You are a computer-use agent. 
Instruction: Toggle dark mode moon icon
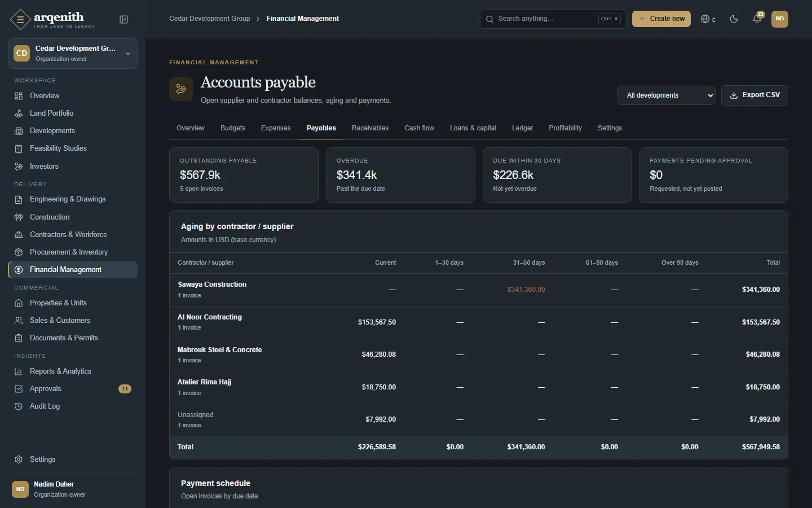[734, 19]
